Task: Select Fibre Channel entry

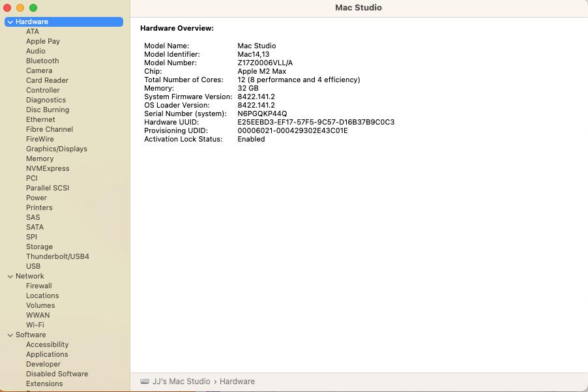Action: coord(50,129)
